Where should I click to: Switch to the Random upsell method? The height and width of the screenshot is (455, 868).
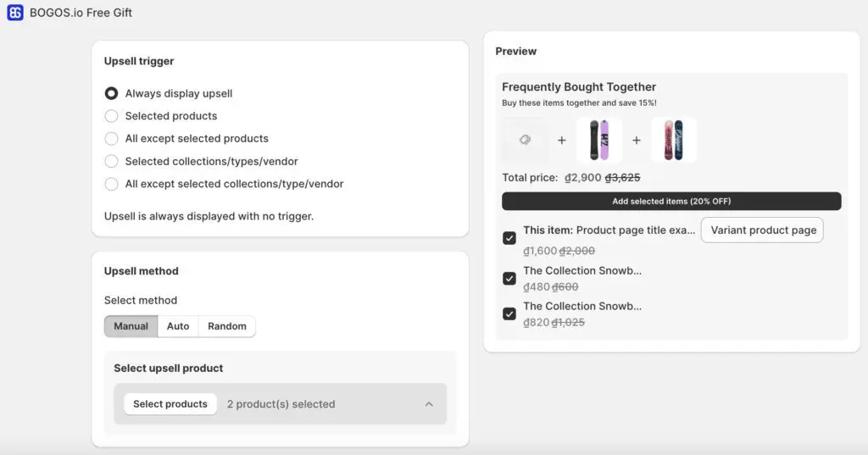(227, 326)
